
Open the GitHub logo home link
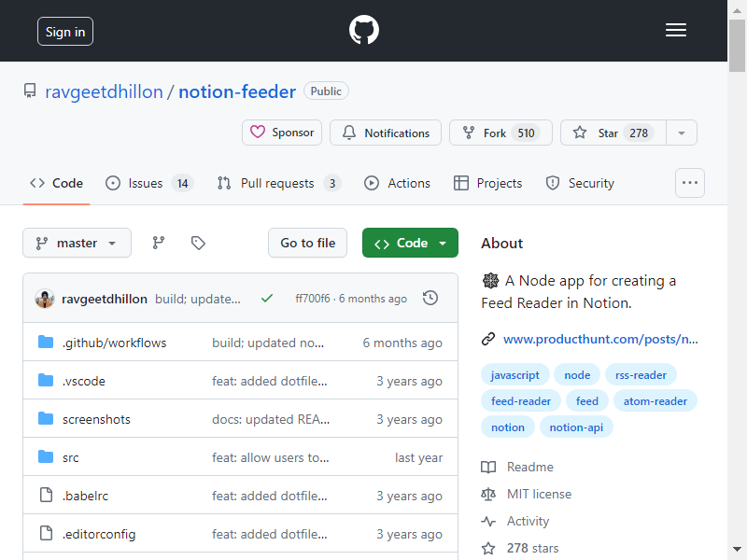364,31
